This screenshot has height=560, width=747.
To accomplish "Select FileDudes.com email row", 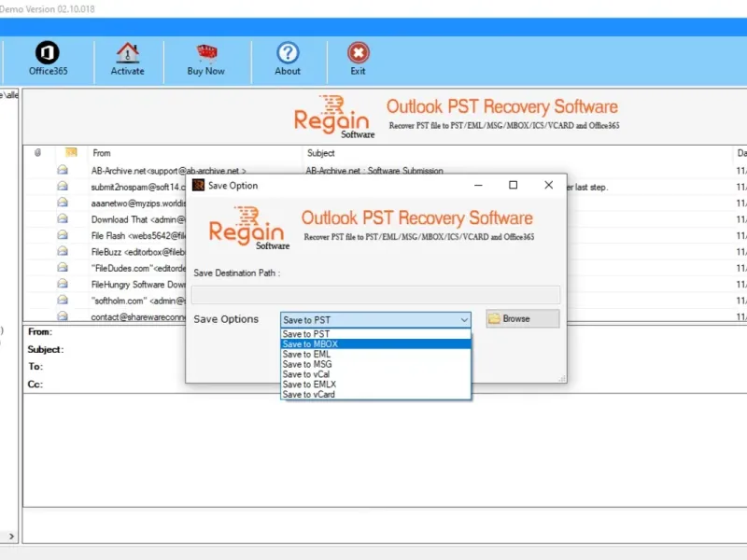I will (x=138, y=268).
